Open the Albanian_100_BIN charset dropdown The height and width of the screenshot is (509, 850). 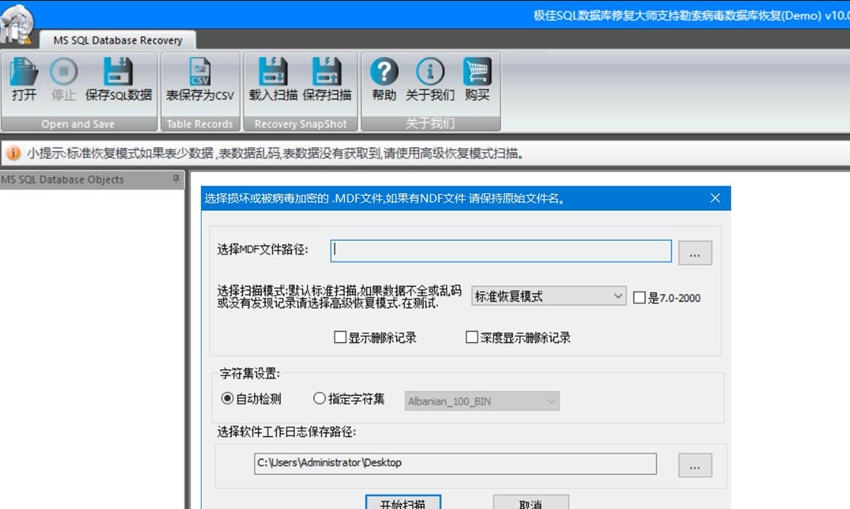482,401
